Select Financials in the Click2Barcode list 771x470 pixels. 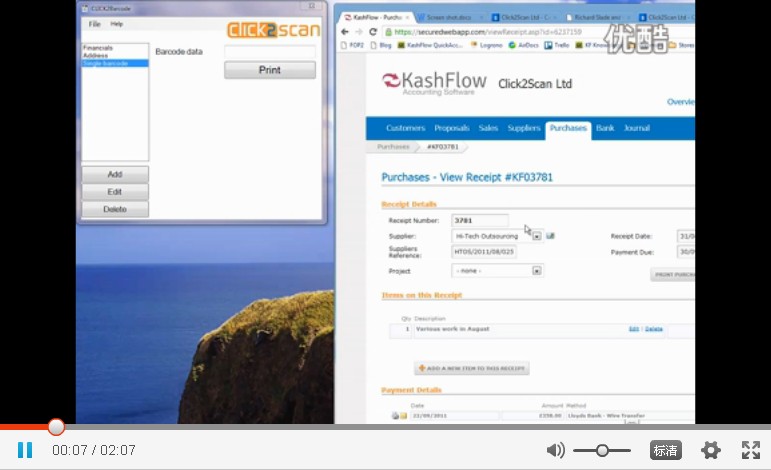click(98, 48)
